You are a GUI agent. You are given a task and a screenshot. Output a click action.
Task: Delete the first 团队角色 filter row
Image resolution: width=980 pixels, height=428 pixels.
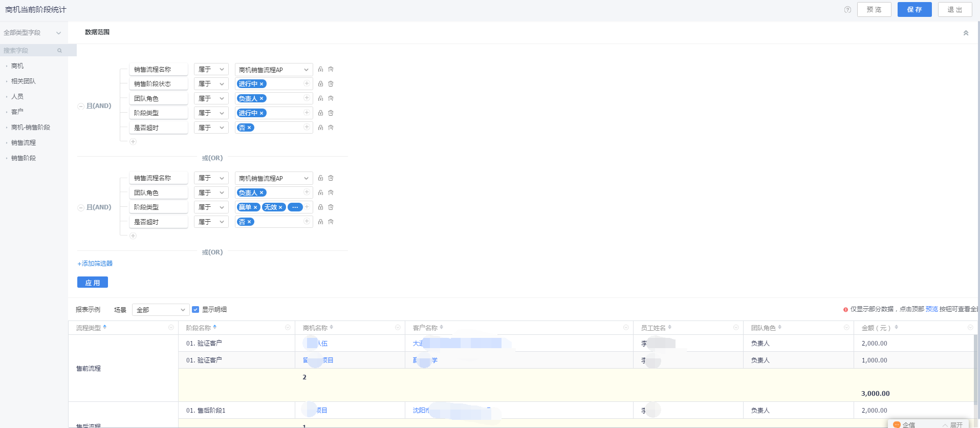tap(331, 98)
